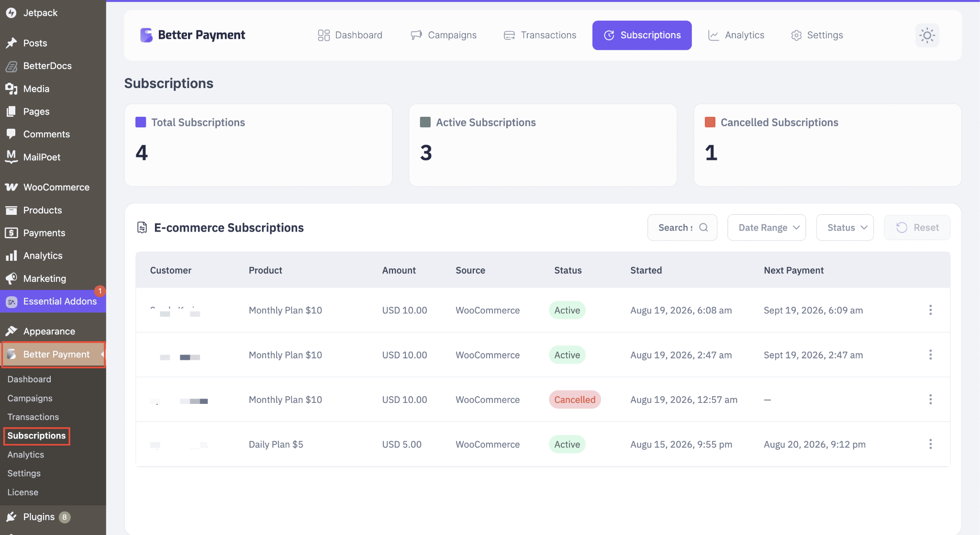Click the Products box icon

tap(11, 210)
